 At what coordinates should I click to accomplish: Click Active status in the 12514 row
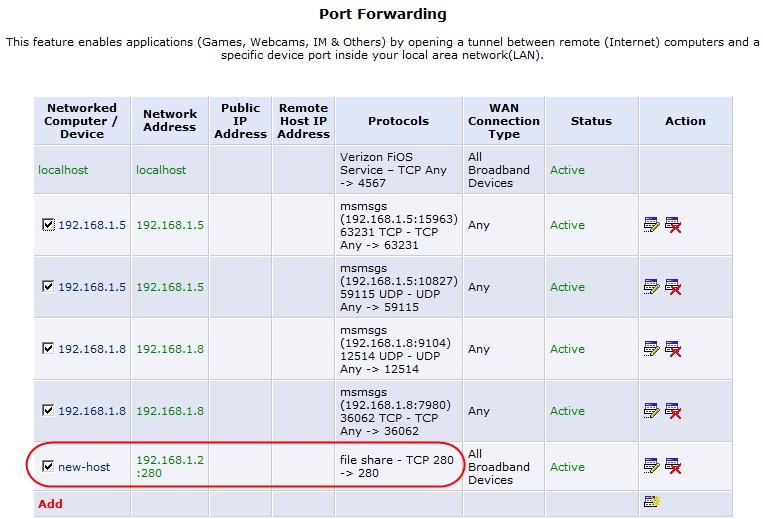[x=567, y=349]
